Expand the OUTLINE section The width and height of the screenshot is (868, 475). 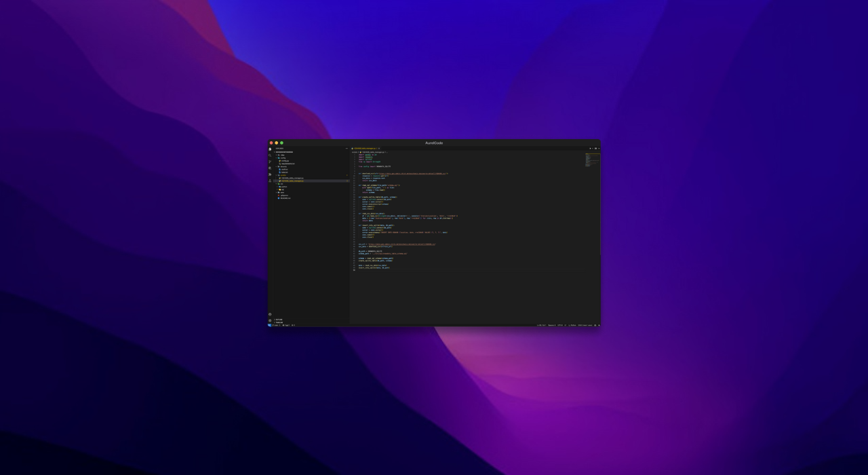point(279,320)
